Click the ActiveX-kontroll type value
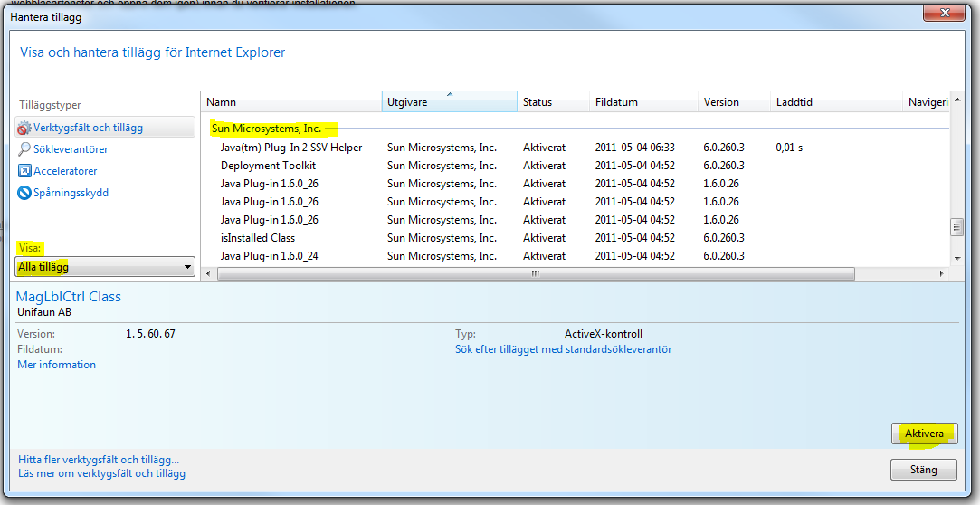980x505 pixels. pyautogui.click(x=604, y=334)
